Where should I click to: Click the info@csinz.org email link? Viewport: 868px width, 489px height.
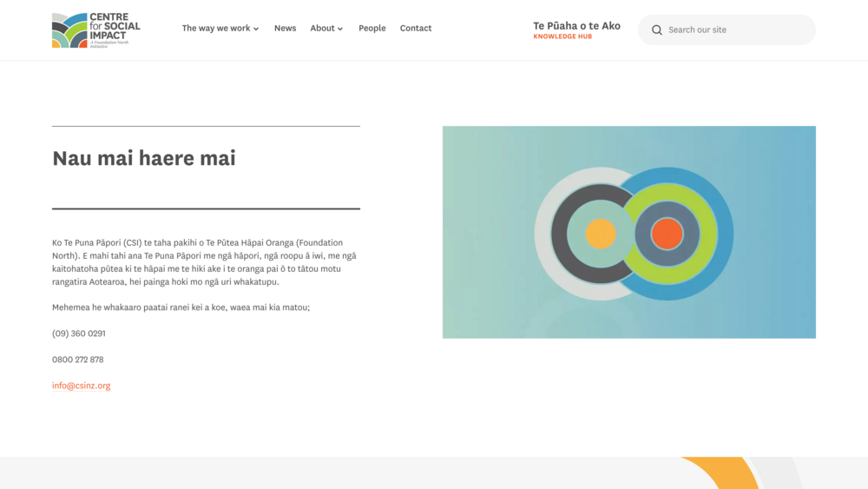81,386
